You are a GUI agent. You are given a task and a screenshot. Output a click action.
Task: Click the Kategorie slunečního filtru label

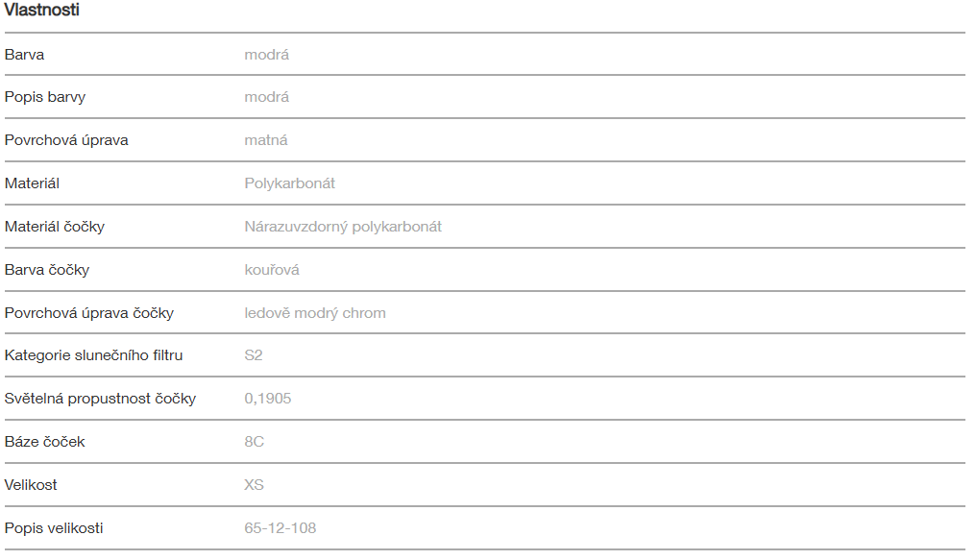93,355
